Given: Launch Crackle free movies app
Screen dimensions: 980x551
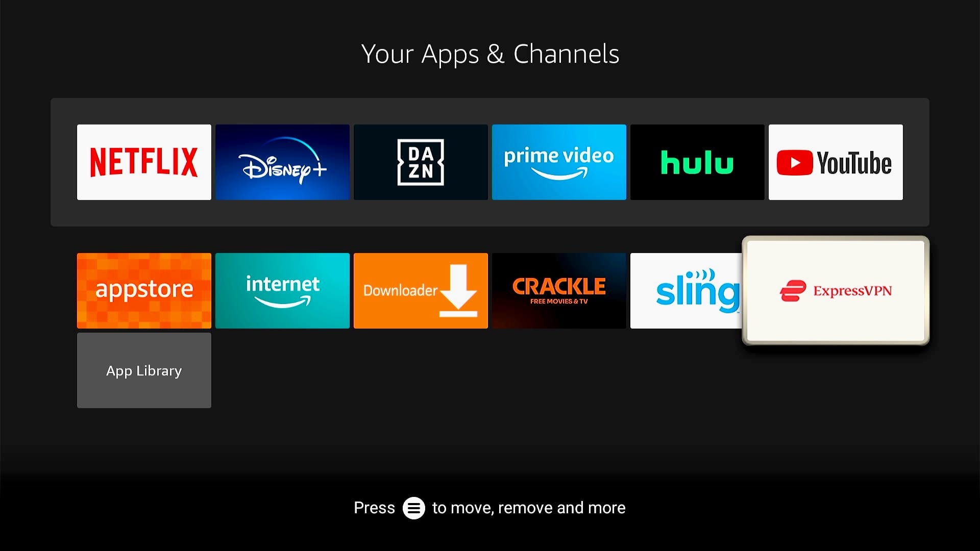Looking at the screenshot, I should point(559,290).
